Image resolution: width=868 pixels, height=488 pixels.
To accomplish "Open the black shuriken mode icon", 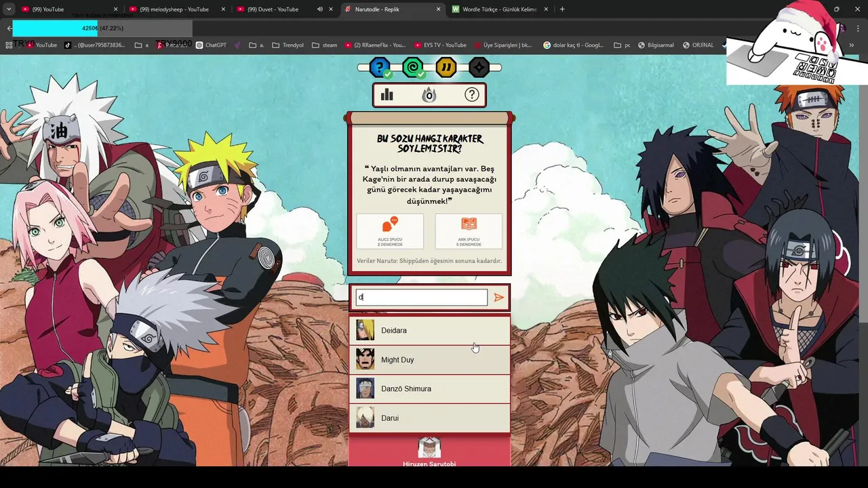I will [x=479, y=67].
